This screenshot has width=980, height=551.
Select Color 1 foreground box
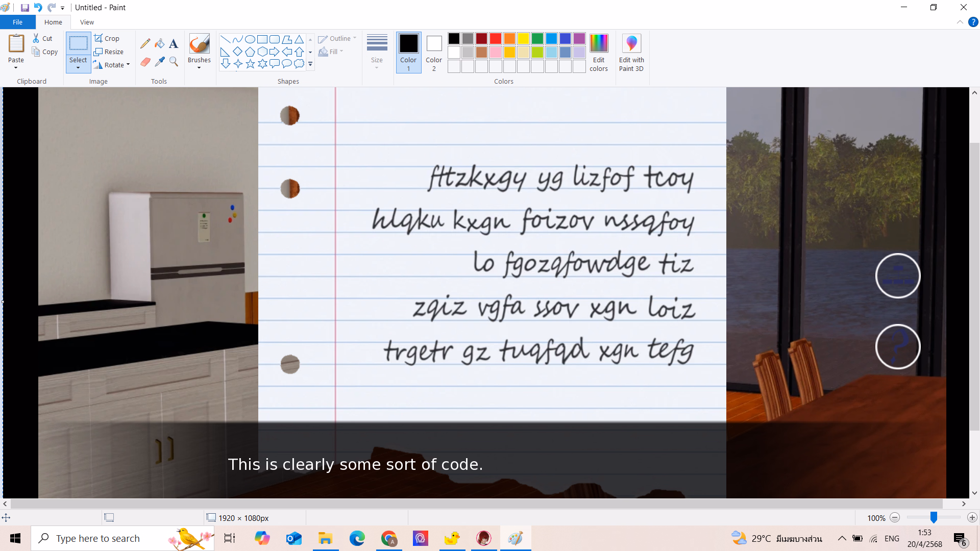(408, 53)
